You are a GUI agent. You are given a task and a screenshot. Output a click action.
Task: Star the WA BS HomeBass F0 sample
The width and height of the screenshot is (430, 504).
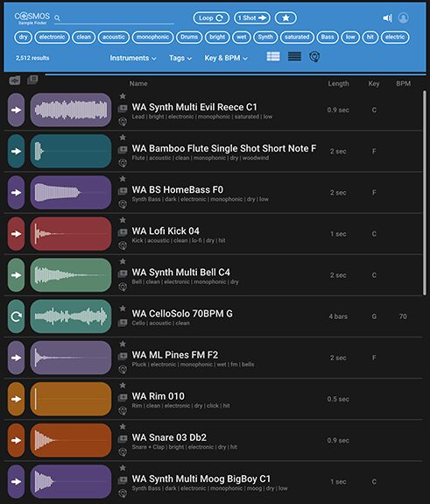click(123, 179)
